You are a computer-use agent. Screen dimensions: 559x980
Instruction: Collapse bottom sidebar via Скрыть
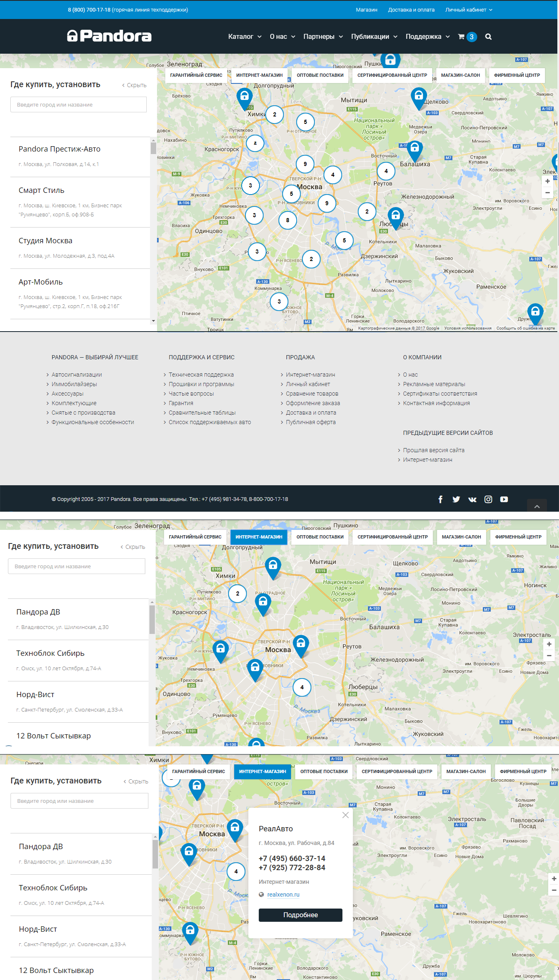tap(136, 781)
